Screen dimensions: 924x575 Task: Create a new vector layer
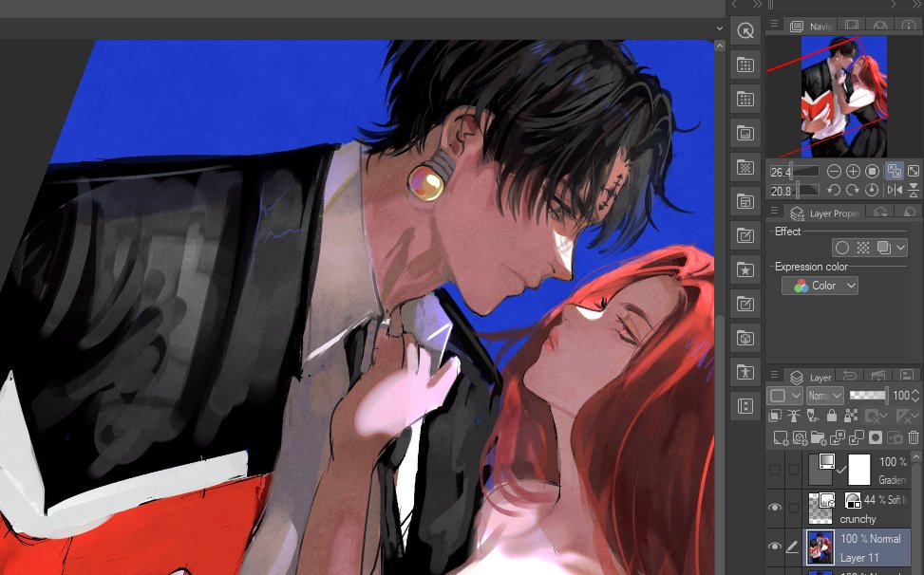(x=800, y=437)
